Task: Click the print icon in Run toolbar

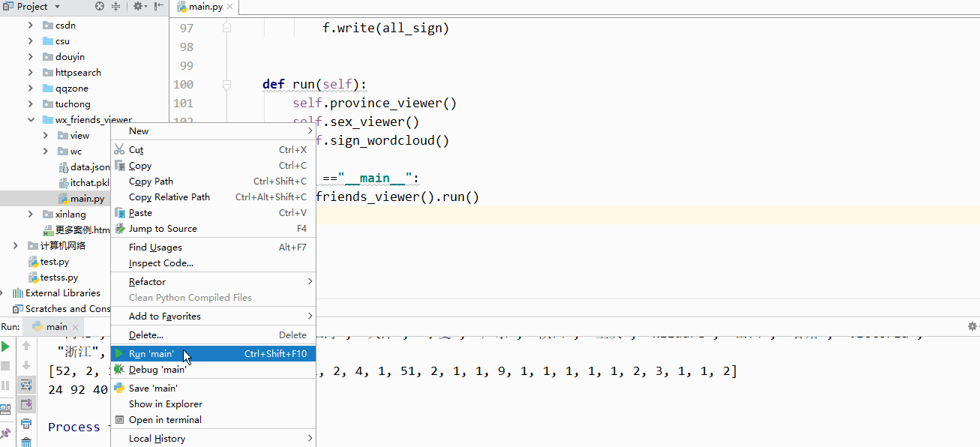Action: click(26, 424)
